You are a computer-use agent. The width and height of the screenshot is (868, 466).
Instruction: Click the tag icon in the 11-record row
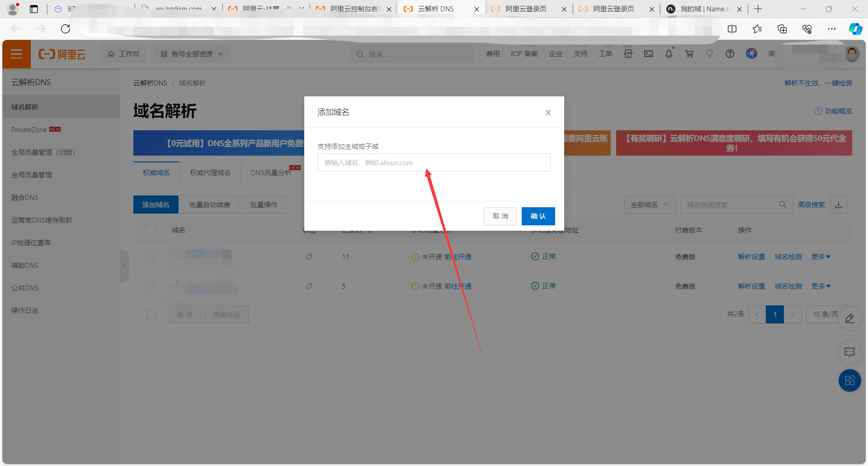point(309,257)
